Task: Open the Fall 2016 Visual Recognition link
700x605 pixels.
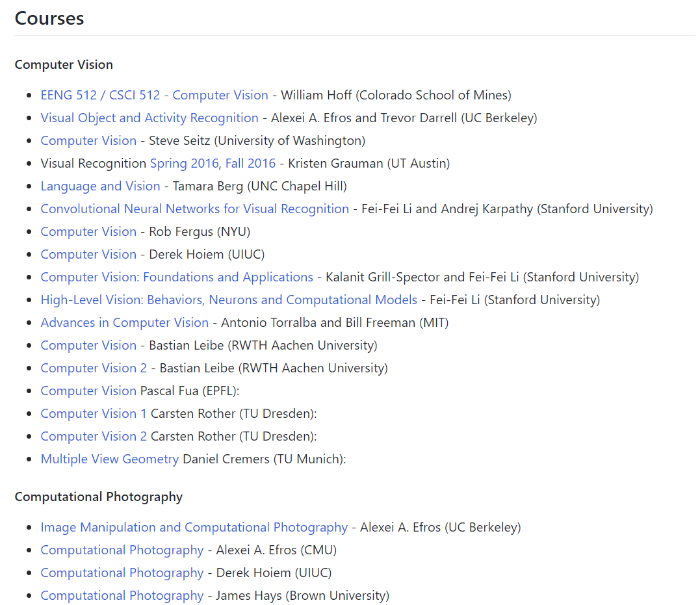Action: (x=250, y=163)
